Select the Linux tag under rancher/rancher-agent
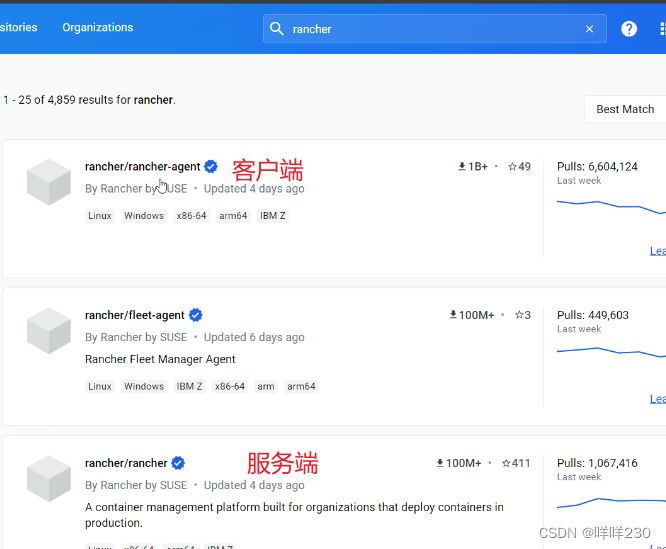The image size is (666, 549). point(100,216)
